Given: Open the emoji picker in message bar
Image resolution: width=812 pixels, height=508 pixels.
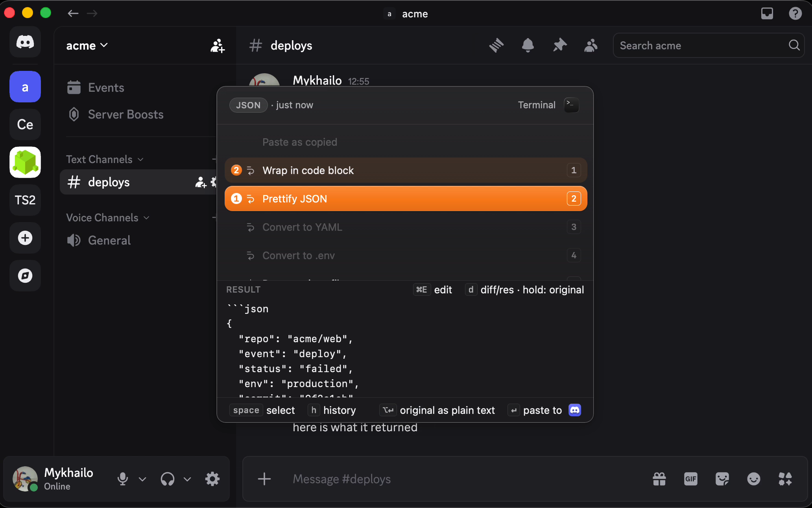Looking at the screenshot, I should click(754, 479).
